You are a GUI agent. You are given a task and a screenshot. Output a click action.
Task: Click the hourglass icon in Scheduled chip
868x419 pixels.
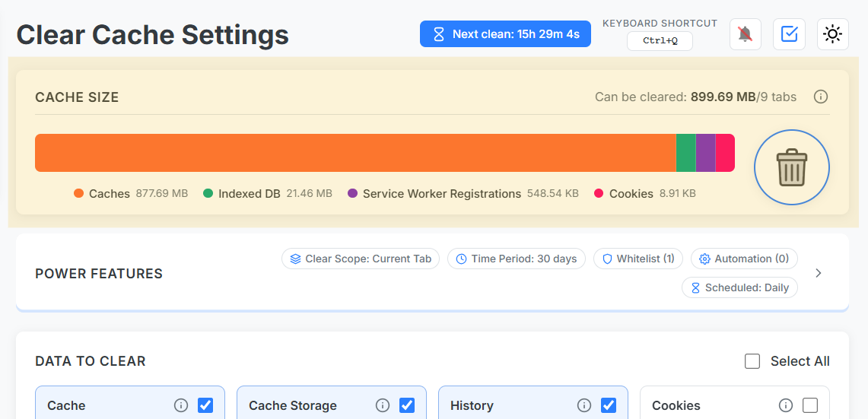pos(695,287)
